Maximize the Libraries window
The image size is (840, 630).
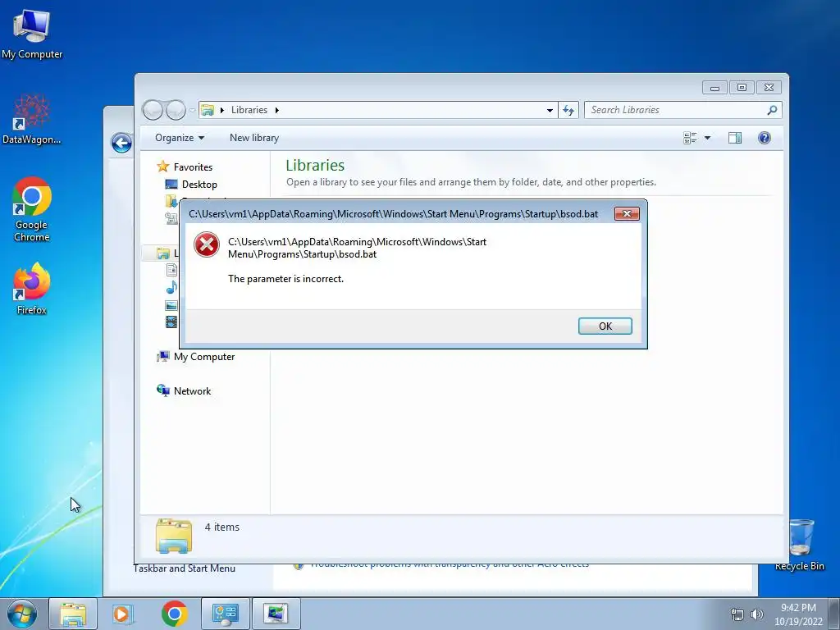[x=742, y=87]
